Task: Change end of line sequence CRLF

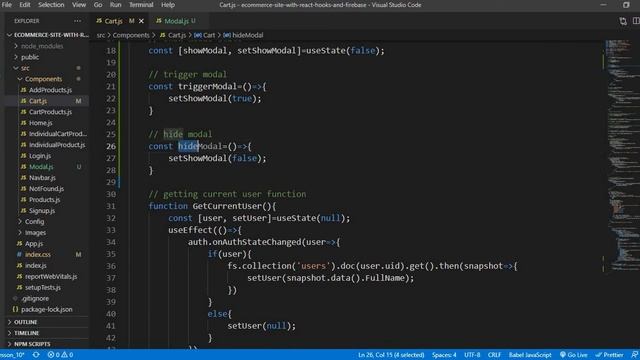Action: tap(494, 355)
